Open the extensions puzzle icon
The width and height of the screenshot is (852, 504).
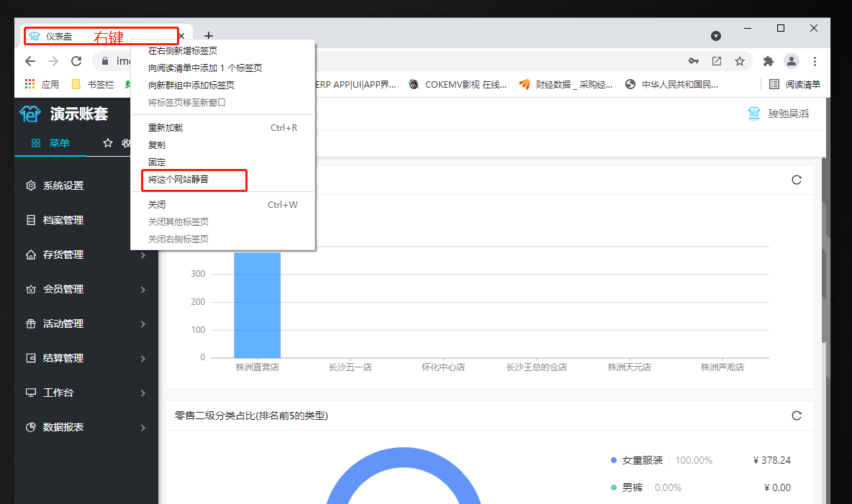769,61
